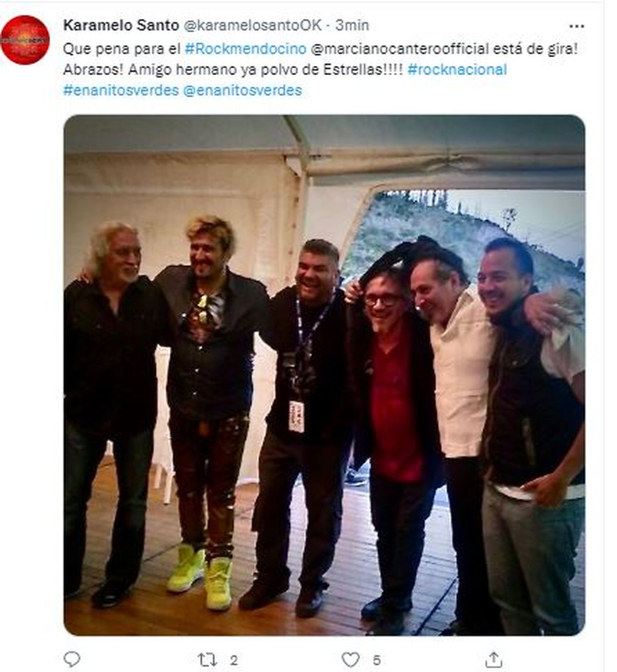Open the 3min timestamp link
This screenshot has height=672, width=617.
[x=352, y=25]
